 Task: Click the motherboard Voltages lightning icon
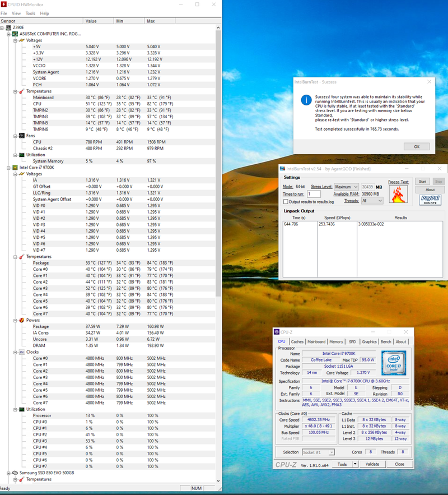[21, 40]
